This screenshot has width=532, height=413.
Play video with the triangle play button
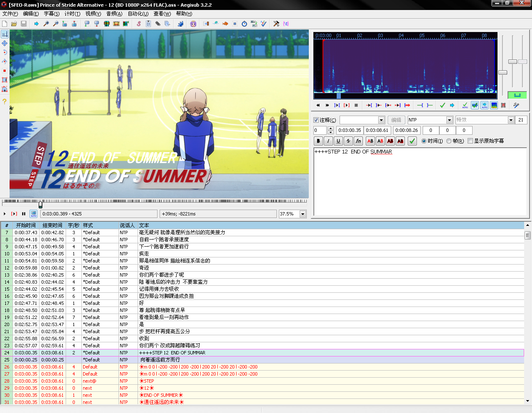(x=5, y=214)
